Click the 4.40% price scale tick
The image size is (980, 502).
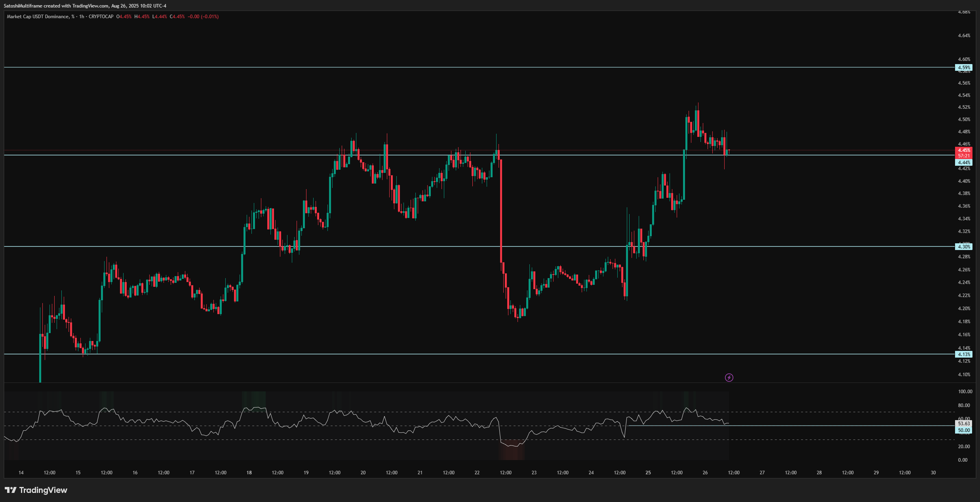point(964,181)
